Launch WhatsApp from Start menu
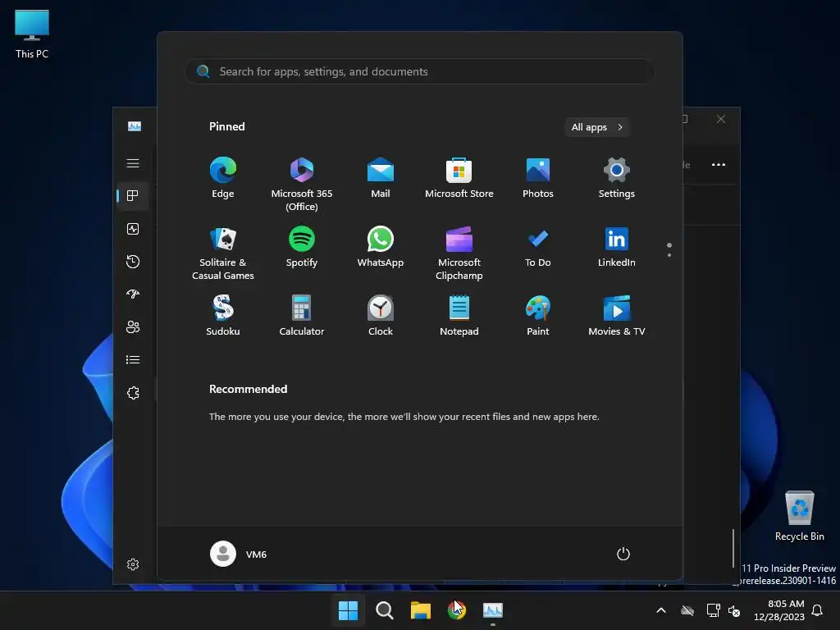The height and width of the screenshot is (630, 840). 381,246
